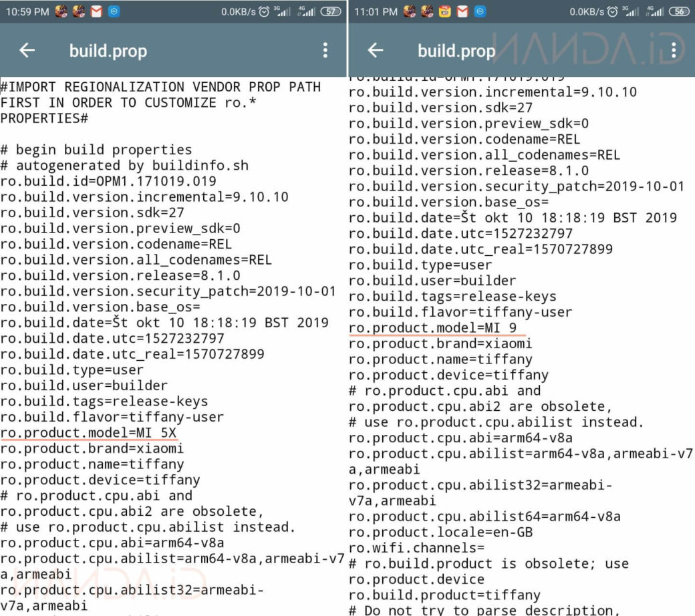This screenshot has width=695, height=616.
Task: Tap battery indicator showing 56
Action: point(679,11)
